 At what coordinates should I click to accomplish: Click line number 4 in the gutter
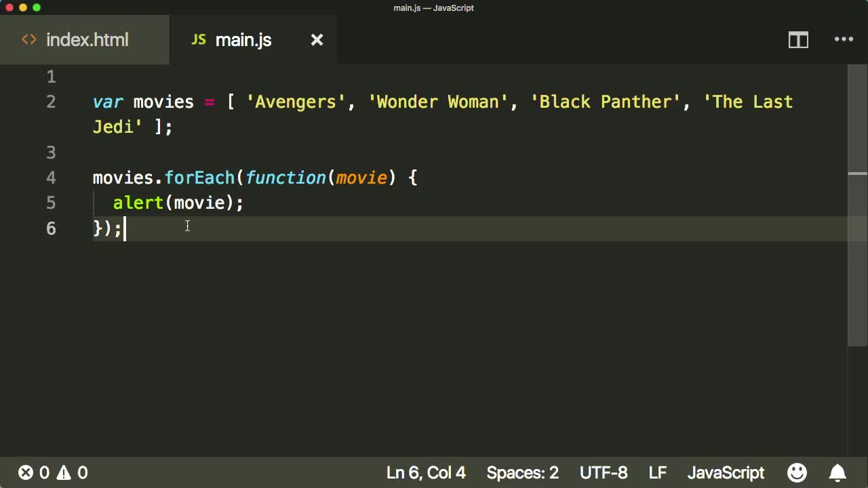(x=51, y=178)
